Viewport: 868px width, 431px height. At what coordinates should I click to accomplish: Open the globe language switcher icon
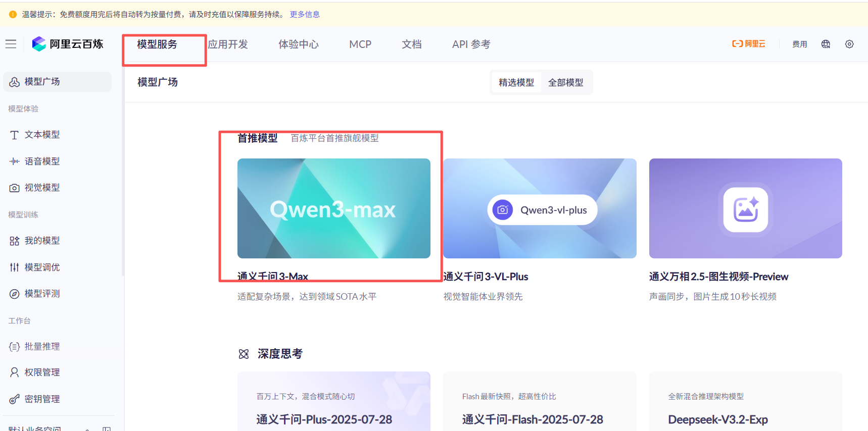pos(826,44)
